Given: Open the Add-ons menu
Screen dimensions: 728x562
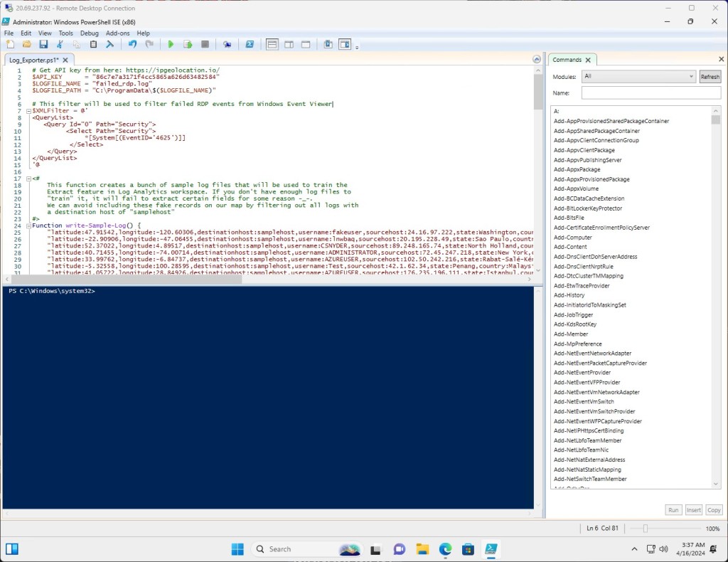Looking at the screenshot, I should point(117,33).
